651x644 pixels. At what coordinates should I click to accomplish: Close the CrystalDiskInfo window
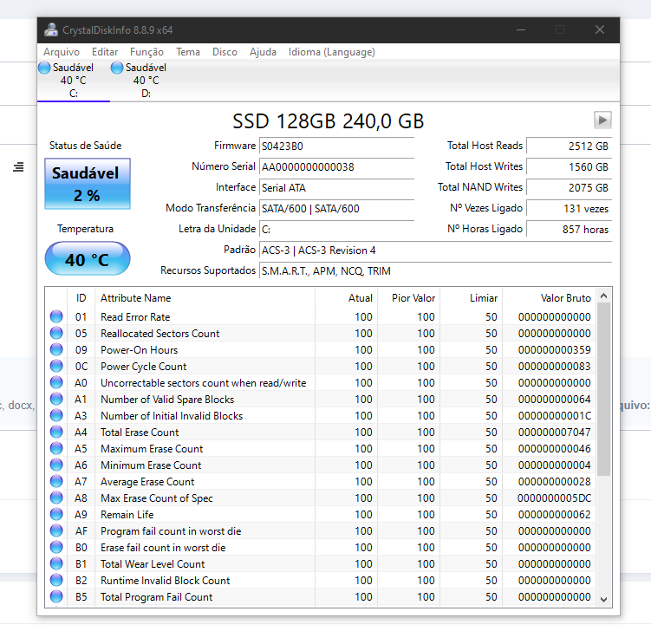click(x=600, y=29)
